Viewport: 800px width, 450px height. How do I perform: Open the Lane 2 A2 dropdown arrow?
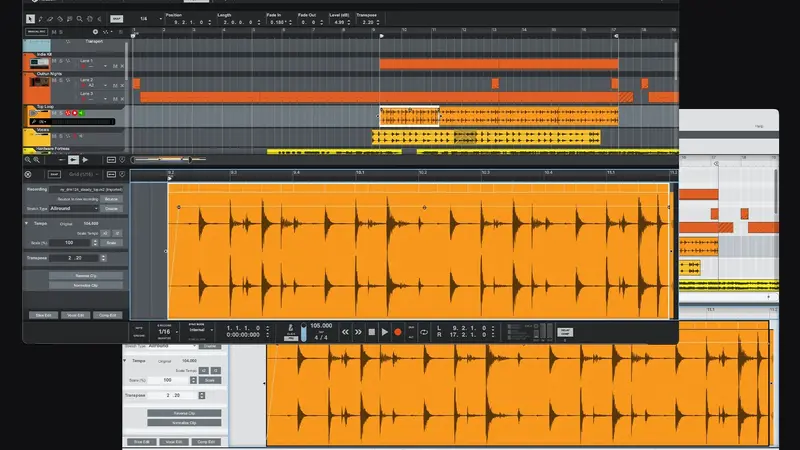tap(106, 85)
